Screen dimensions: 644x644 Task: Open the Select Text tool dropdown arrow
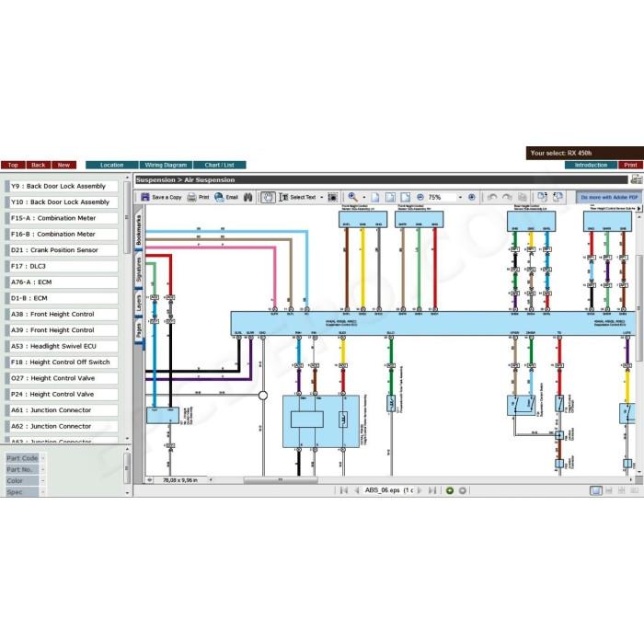[x=322, y=198]
